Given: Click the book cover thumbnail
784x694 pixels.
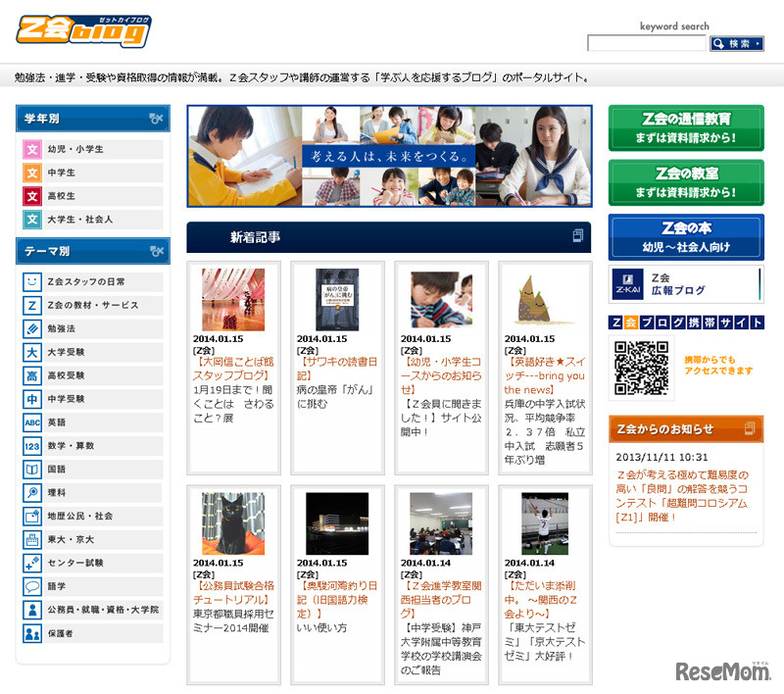Looking at the screenshot, I should tap(337, 300).
